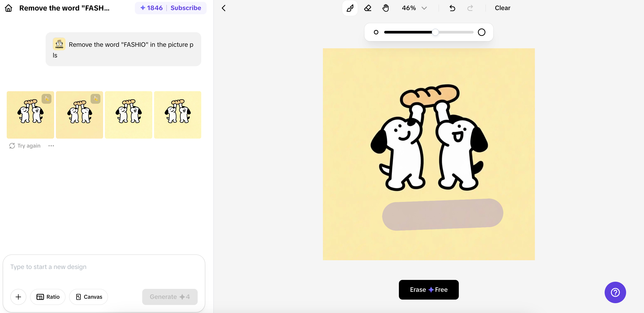
Task: Click the Subscribe link
Action: [x=186, y=8]
